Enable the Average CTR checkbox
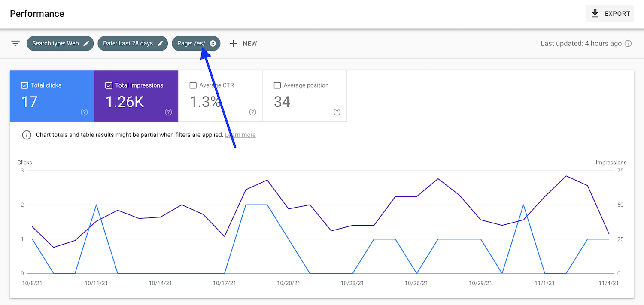Viewport: 644px width, 305px height. 193,85
